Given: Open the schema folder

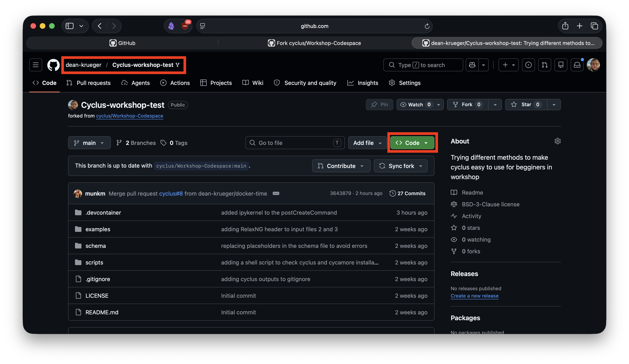Looking at the screenshot, I should coord(96,246).
